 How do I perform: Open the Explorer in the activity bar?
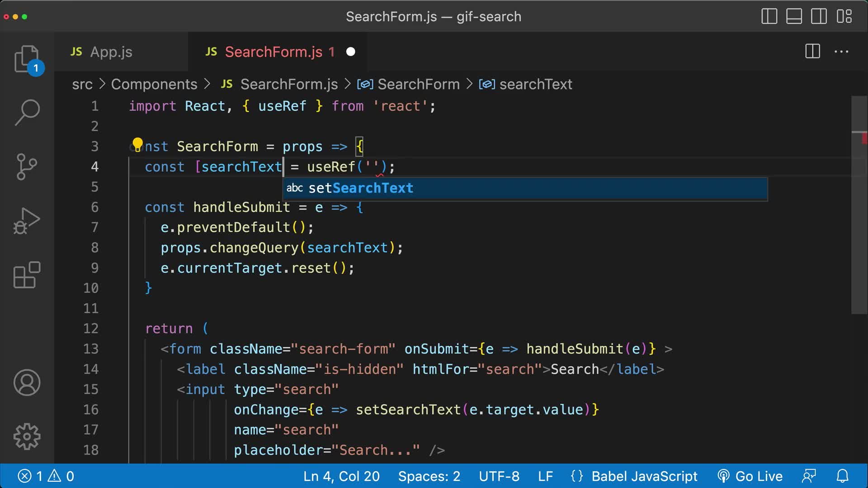coord(27,59)
